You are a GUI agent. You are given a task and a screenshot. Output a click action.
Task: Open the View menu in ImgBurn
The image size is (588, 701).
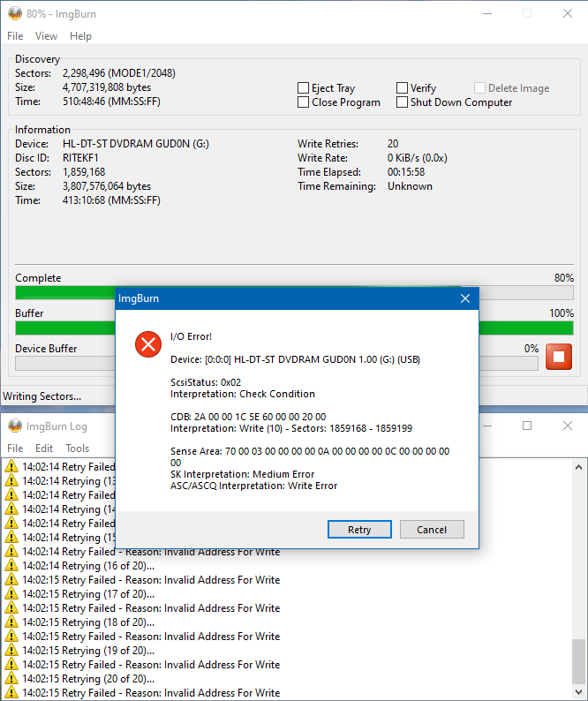[46, 36]
